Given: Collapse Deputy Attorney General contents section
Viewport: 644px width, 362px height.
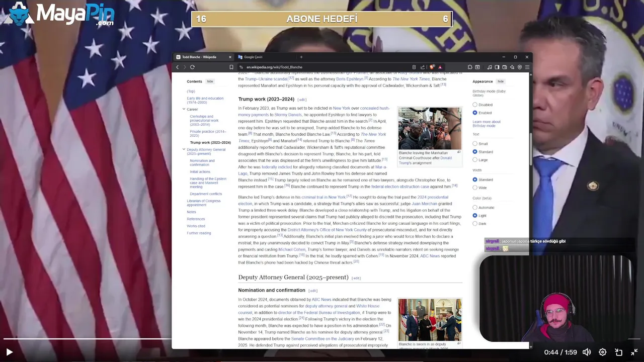Looking at the screenshot, I should coord(184,149).
